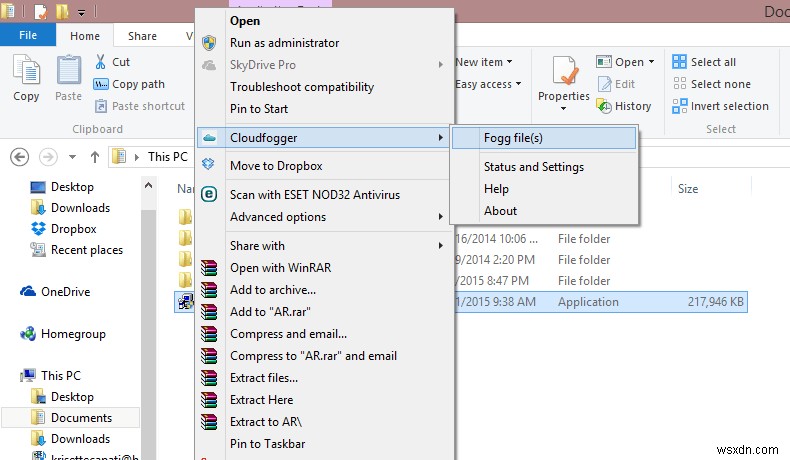Image resolution: width=790 pixels, height=460 pixels.
Task: Click the 217,946 KB size cell
Action: [x=715, y=302]
